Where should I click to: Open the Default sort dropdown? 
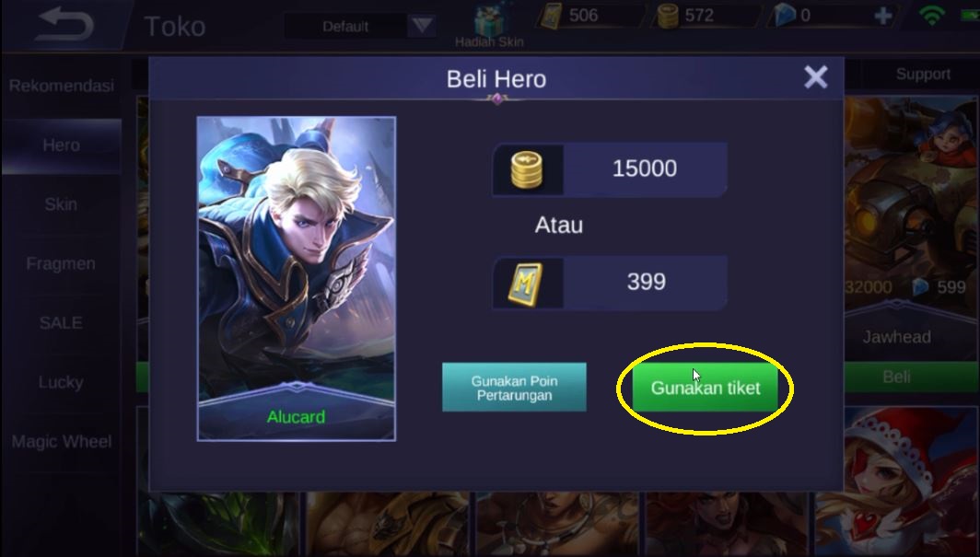pyautogui.click(x=360, y=26)
